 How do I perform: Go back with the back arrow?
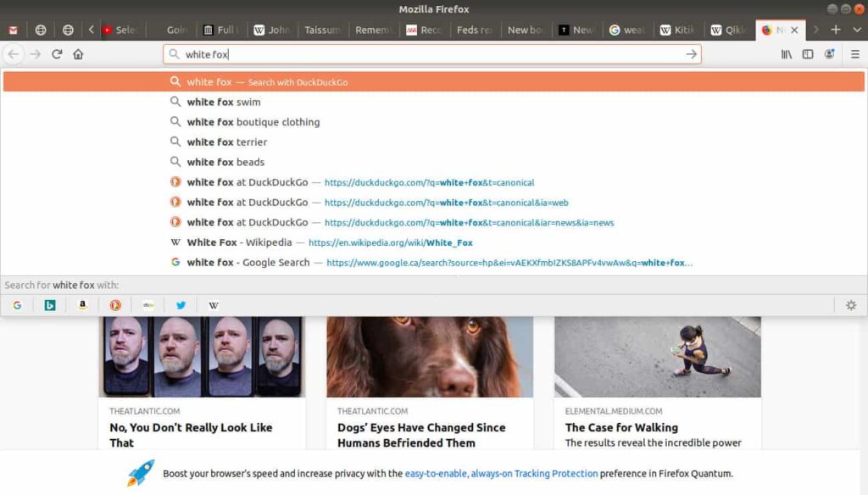coord(14,54)
